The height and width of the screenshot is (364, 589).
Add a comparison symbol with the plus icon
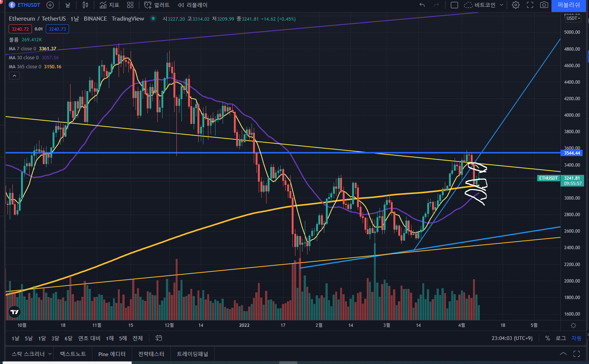pyautogui.click(x=50, y=5)
